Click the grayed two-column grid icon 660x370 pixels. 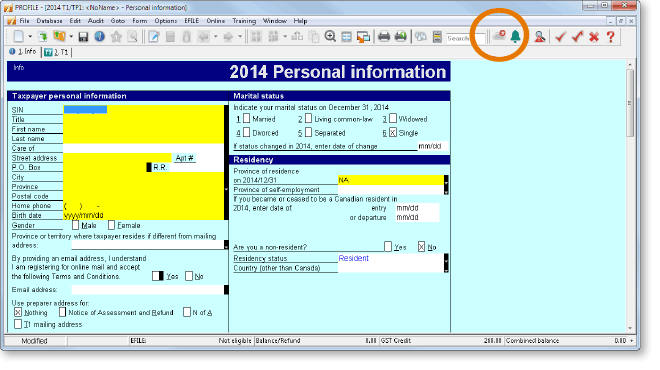click(x=256, y=37)
